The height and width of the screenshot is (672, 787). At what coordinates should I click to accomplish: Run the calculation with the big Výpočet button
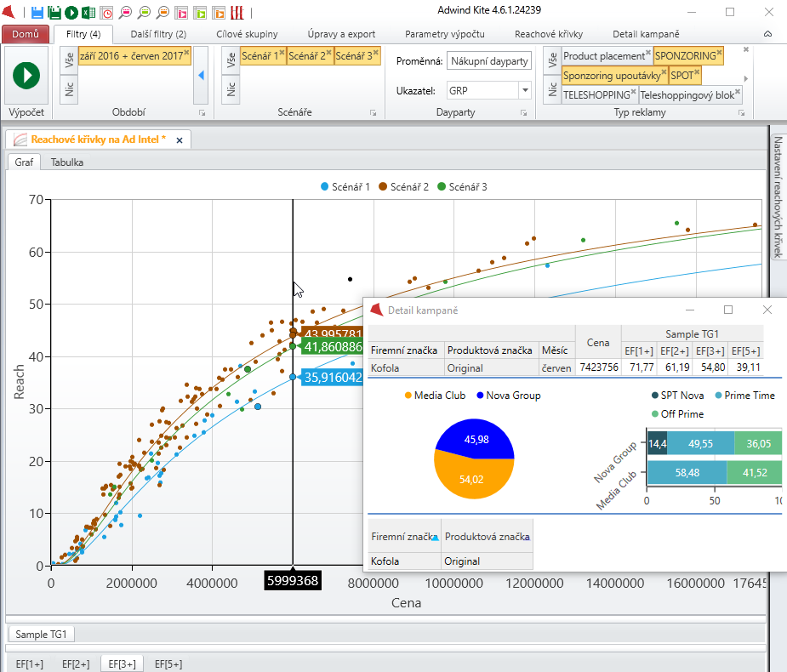pos(26,75)
